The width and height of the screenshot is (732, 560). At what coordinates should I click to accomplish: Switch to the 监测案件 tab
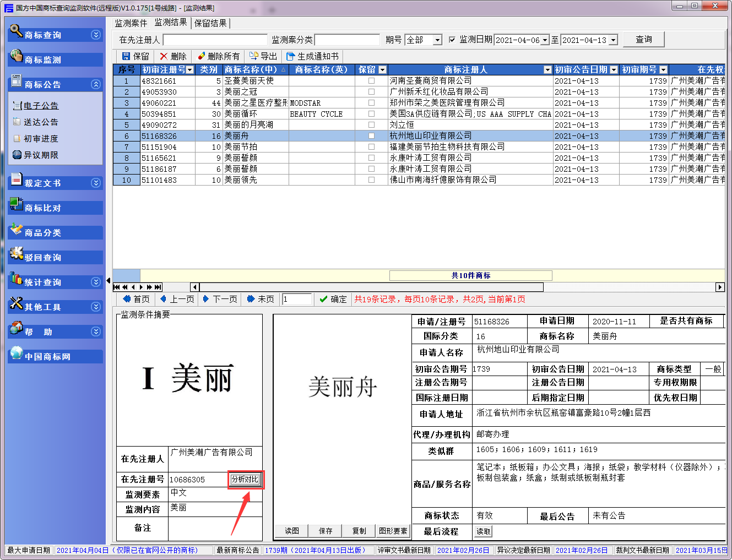tap(131, 23)
